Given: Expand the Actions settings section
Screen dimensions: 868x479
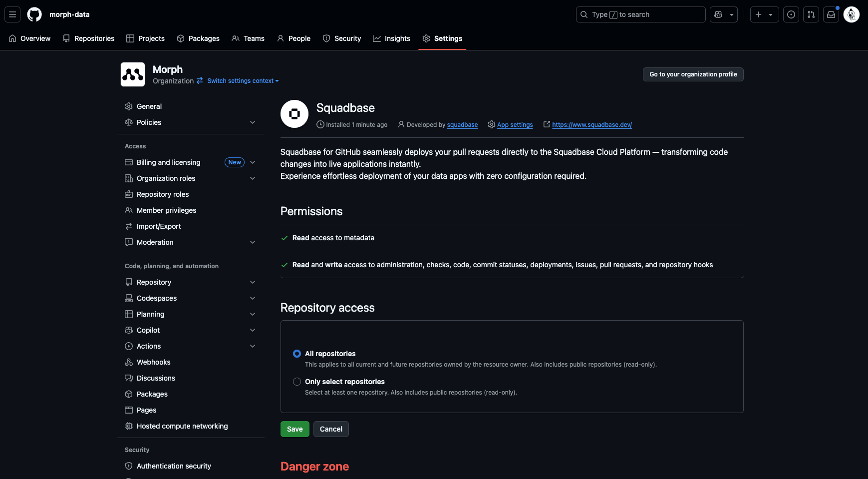Looking at the screenshot, I should pos(253,346).
